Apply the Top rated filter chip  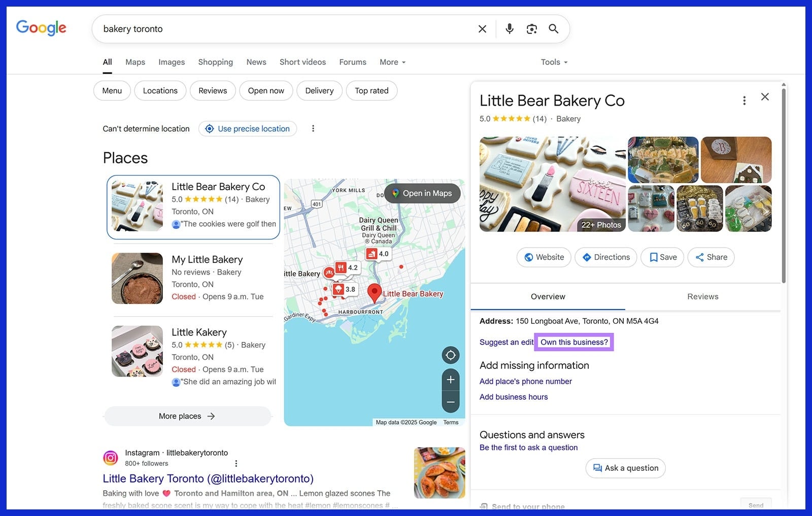click(x=371, y=90)
